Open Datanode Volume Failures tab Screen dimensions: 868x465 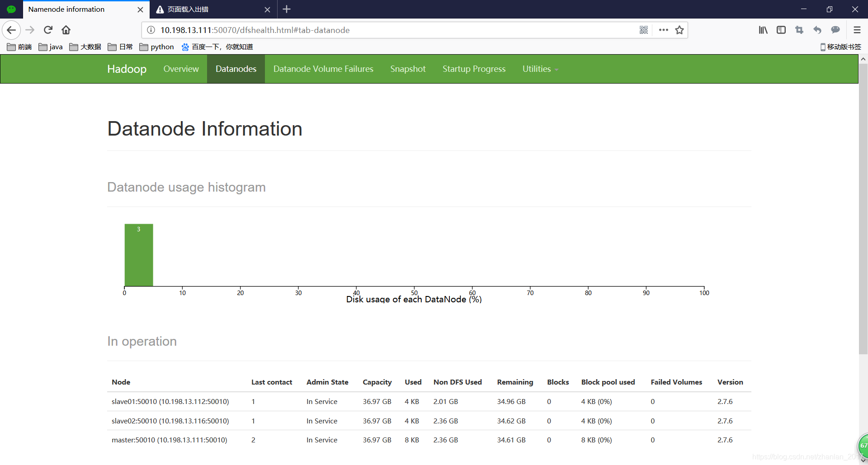click(x=323, y=69)
